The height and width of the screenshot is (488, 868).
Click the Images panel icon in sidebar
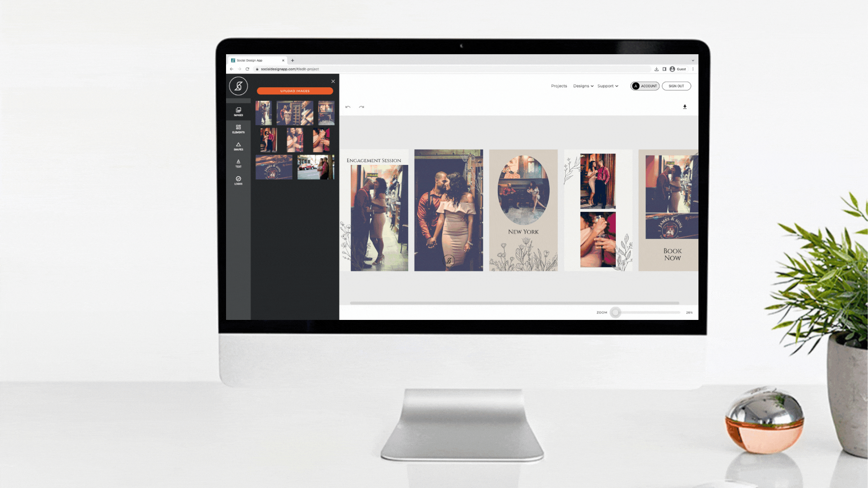pyautogui.click(x=237, y=112)
